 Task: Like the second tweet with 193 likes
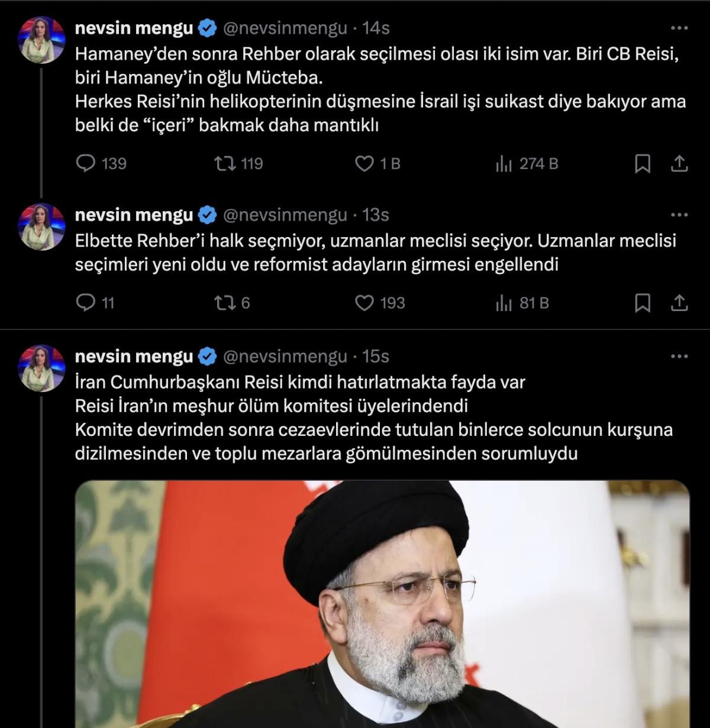(x=364, y=303)
